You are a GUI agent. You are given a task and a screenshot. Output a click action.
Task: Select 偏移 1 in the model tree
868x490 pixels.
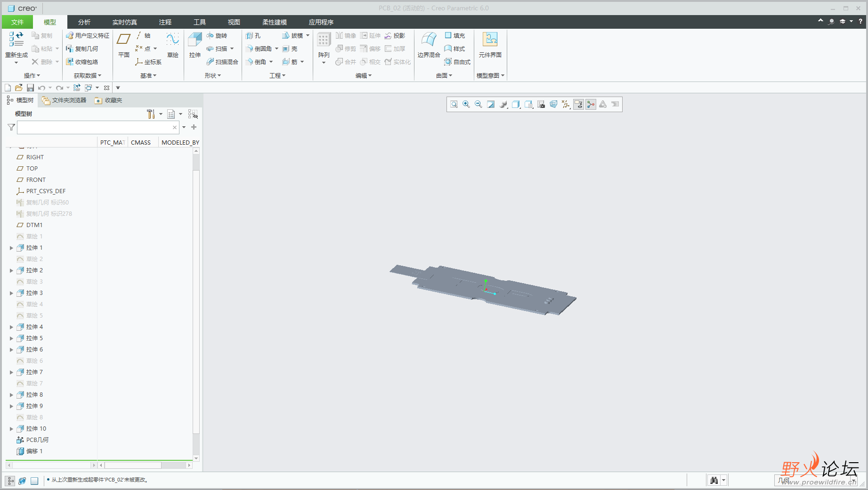tap(30, 451)
